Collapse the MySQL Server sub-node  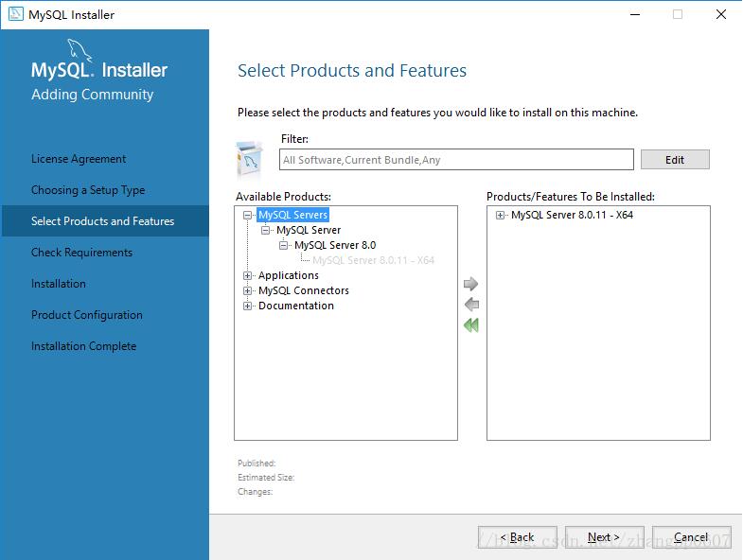tap(266, 231)
